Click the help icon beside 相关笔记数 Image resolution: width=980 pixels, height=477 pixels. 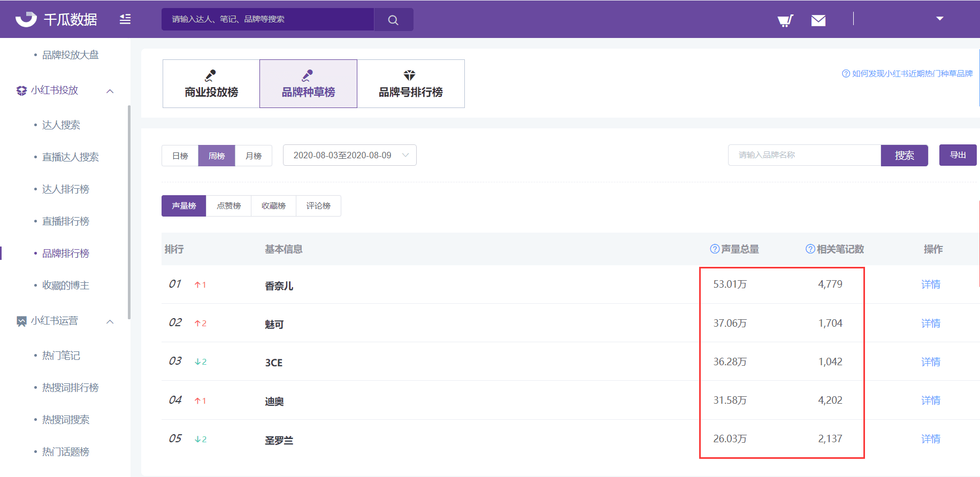[810, 249]
